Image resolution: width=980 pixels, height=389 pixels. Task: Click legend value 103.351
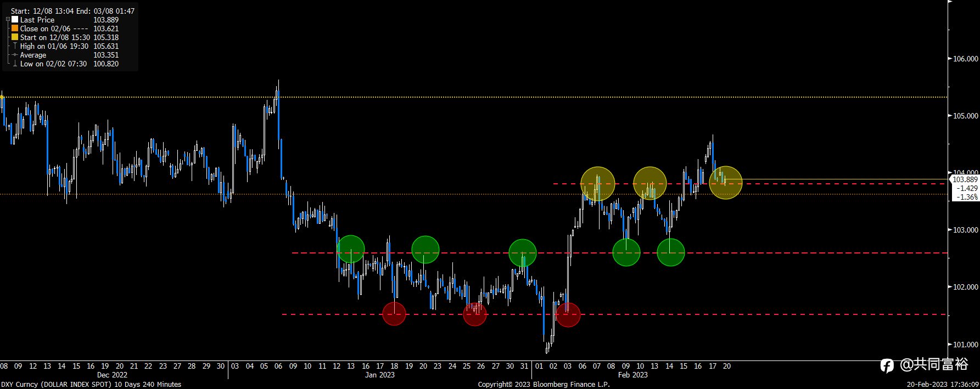[106, 55]
